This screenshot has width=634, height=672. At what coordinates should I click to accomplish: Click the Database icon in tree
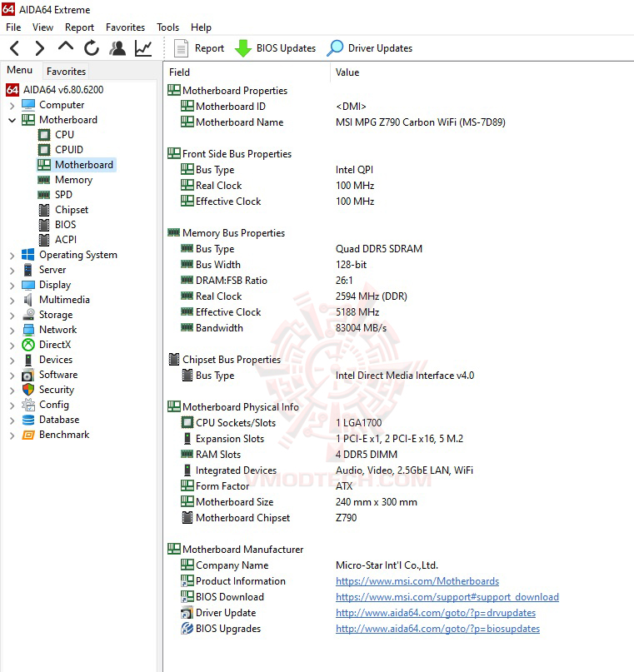pyautogui.click(x=28, y=420)
